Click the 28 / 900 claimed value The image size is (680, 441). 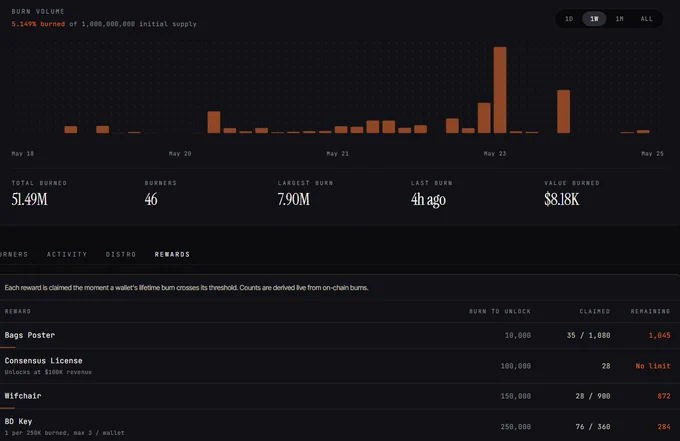(x=593, y=396)
